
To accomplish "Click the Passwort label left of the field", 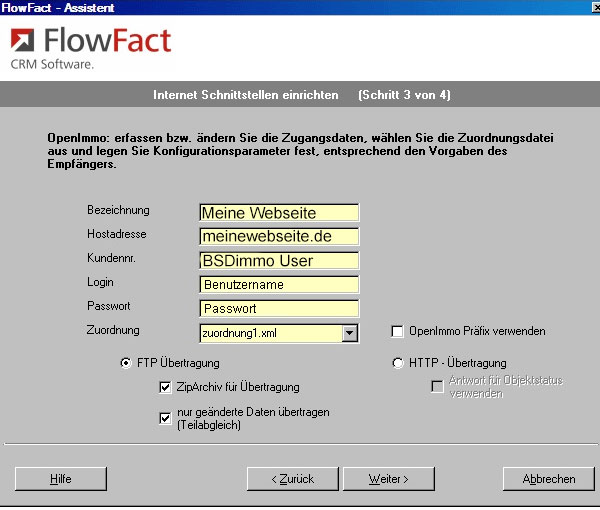I will (109, 306).
